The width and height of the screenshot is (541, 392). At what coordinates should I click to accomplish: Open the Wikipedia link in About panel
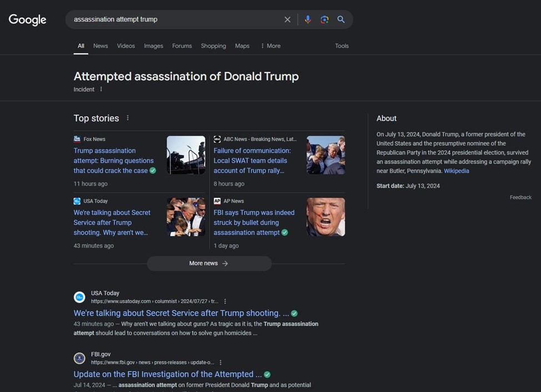coord(456,171)
